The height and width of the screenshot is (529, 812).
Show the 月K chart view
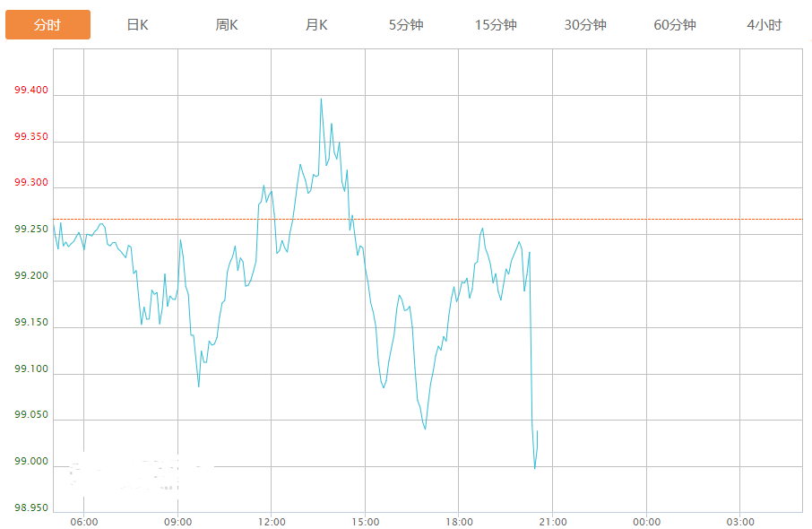click(316, 25)
